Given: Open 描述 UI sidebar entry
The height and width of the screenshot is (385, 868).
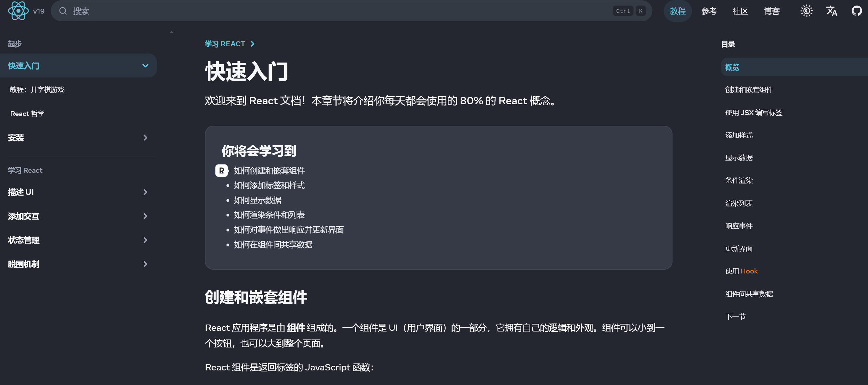Looking at the screenshot, I should click(21, 192).
